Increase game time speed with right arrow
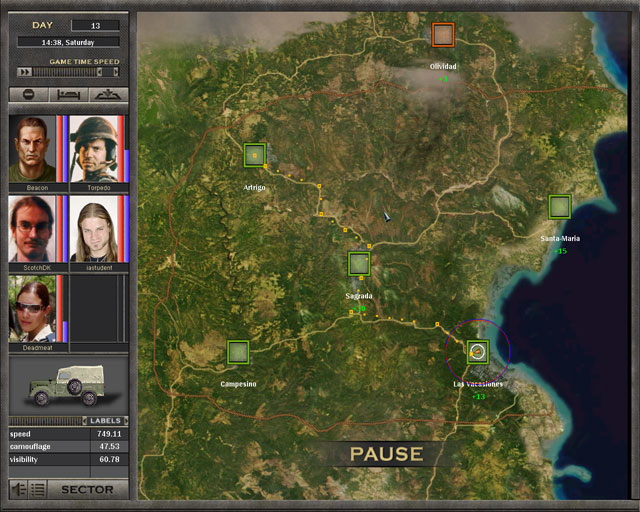Image resolution: width=640 pixels, height=512 pixels. coord(116,72)
